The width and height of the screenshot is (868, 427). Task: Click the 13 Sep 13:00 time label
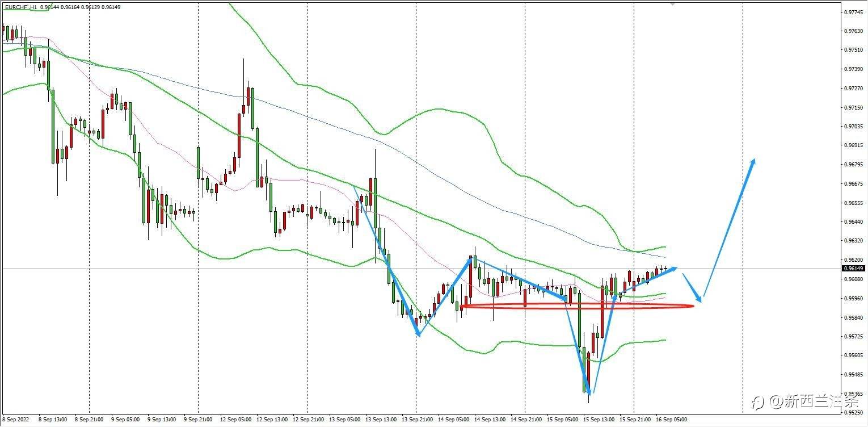pyautogui.click(x=381, y=420)
